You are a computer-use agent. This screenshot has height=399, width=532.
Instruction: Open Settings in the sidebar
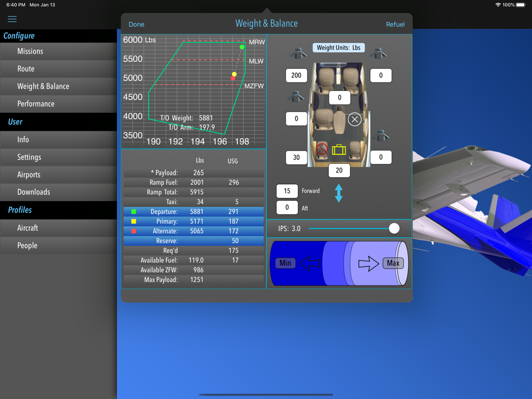point(59,157)
